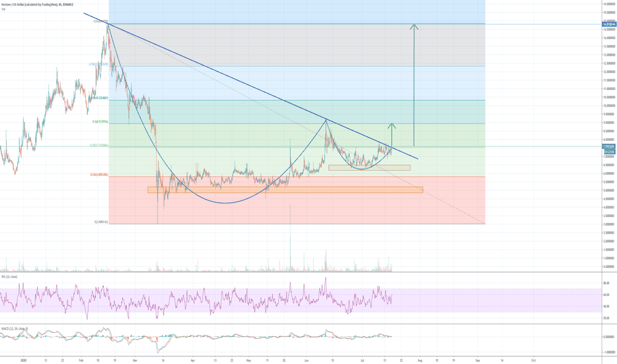Viewport: 617px width, 364px height.
Task: Select the 0.382 Fibonacci level label
Action: point(99,146)
